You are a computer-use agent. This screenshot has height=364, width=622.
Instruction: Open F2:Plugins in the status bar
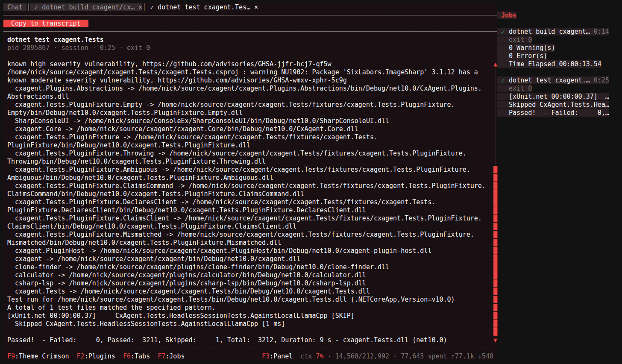pos(96,356)
